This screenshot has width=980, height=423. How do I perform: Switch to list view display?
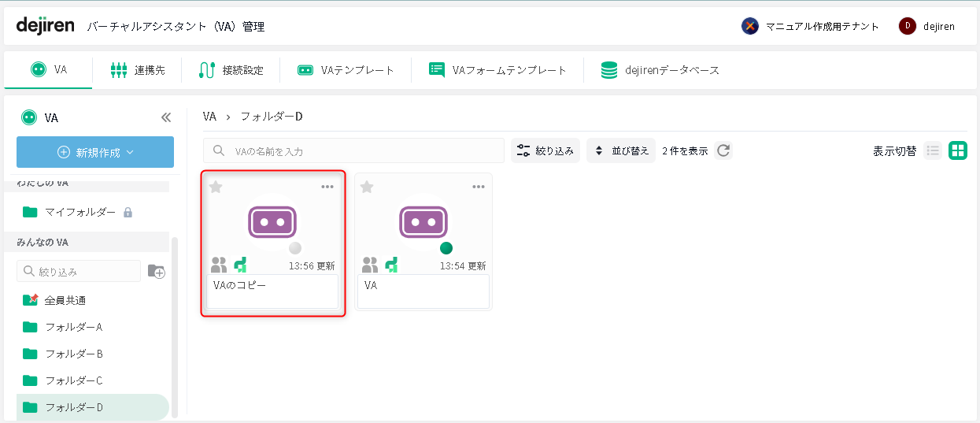tap(933, 150)
